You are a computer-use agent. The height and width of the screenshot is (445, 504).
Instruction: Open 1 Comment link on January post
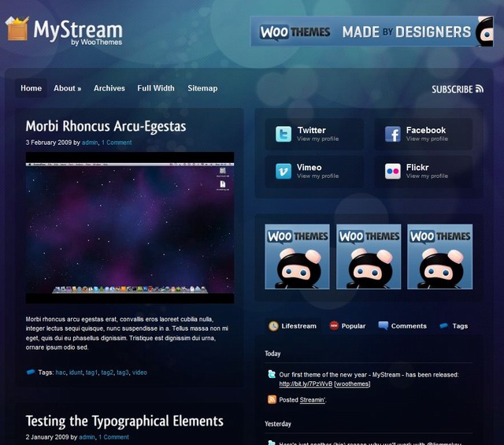[113, 437]
